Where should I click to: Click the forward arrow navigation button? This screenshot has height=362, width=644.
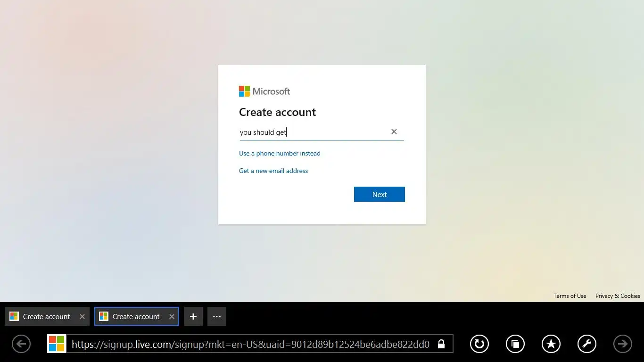(622, 344)
